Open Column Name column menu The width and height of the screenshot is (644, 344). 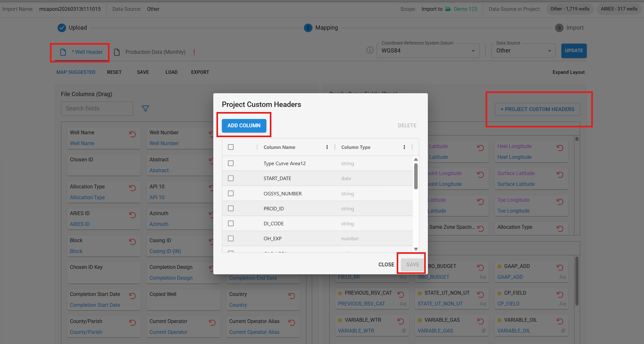[x=327, y=147]
